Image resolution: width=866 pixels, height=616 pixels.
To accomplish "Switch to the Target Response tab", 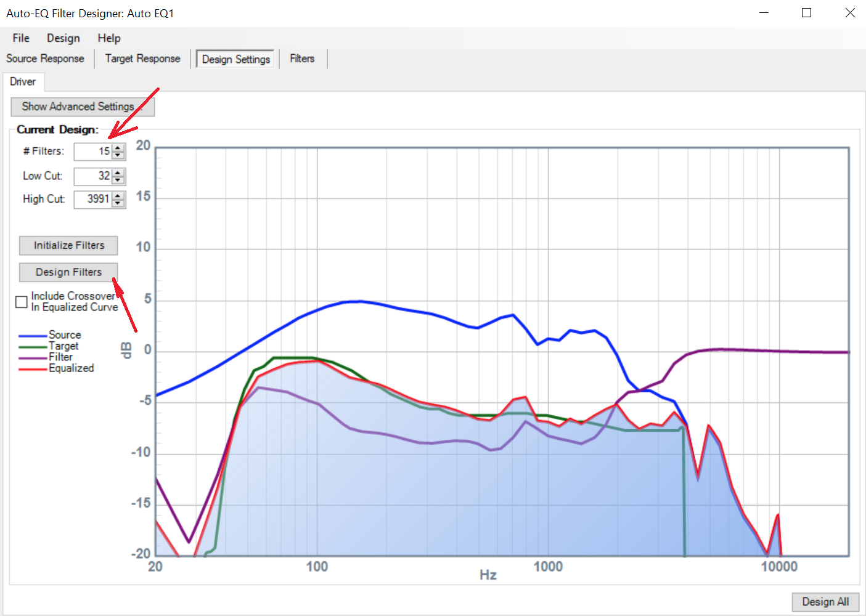I will (x=142, y=59).
